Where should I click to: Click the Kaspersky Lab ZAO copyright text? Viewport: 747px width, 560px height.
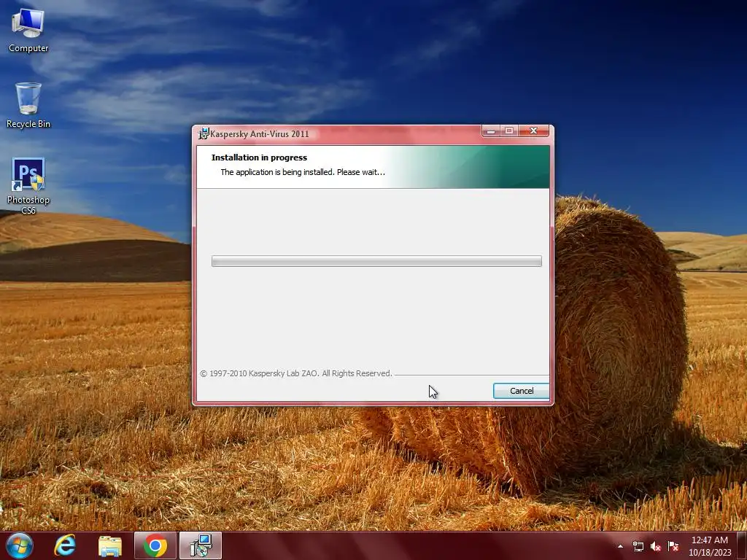point(296,373)
